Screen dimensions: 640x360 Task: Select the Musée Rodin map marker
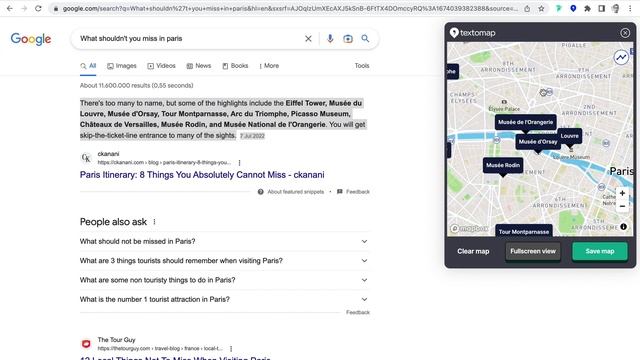click(x=503, y=165)
